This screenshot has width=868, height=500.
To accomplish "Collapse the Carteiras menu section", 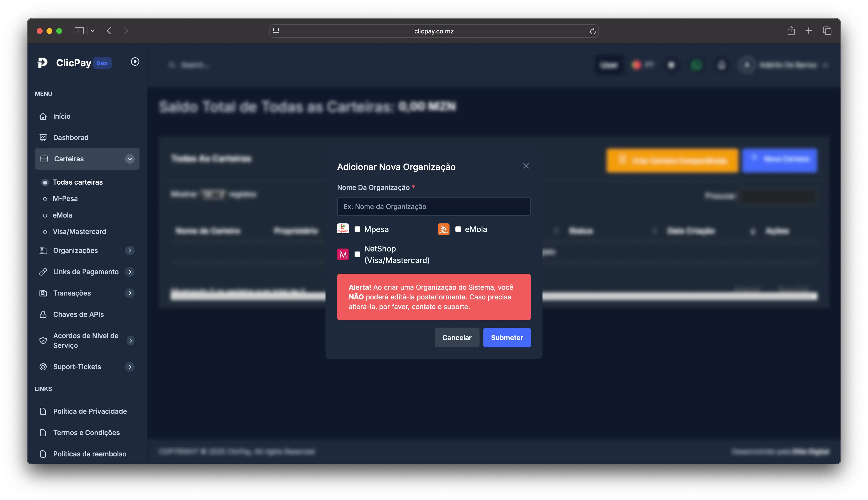I will (x=129, y=159).
